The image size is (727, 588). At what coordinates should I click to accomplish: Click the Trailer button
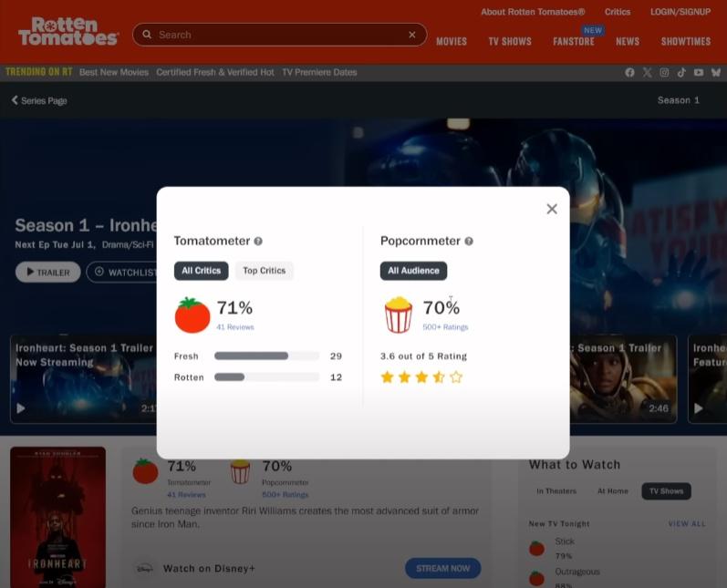coord(48,272)
